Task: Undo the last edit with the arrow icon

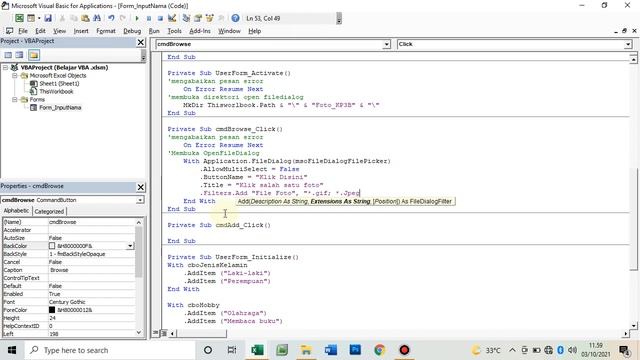Action: click(111, 18)
